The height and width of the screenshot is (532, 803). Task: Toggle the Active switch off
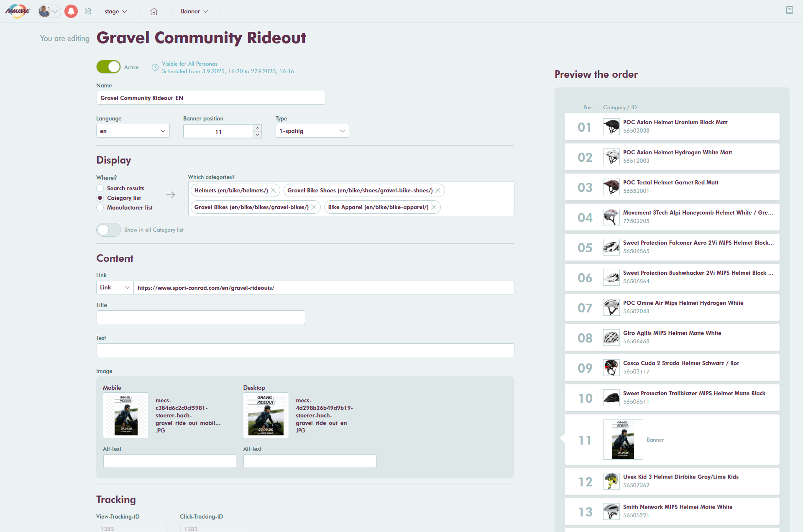pos(108,67)
